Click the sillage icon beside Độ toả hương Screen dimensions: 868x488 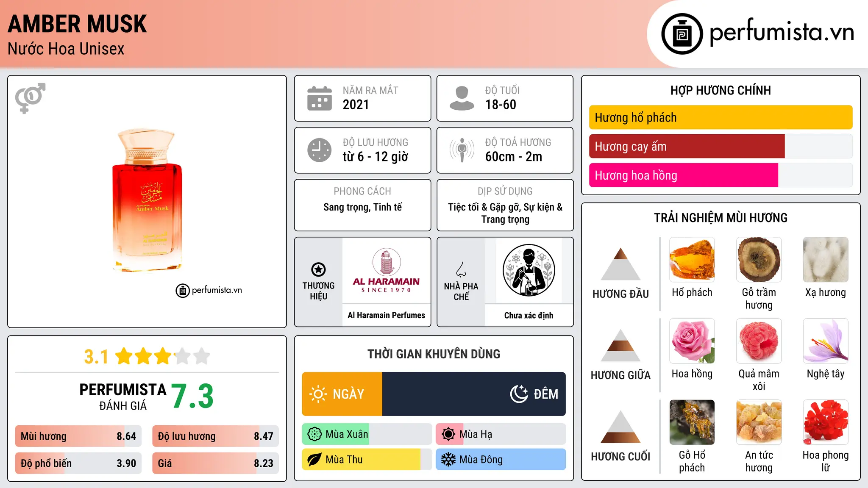click(462, 150)
